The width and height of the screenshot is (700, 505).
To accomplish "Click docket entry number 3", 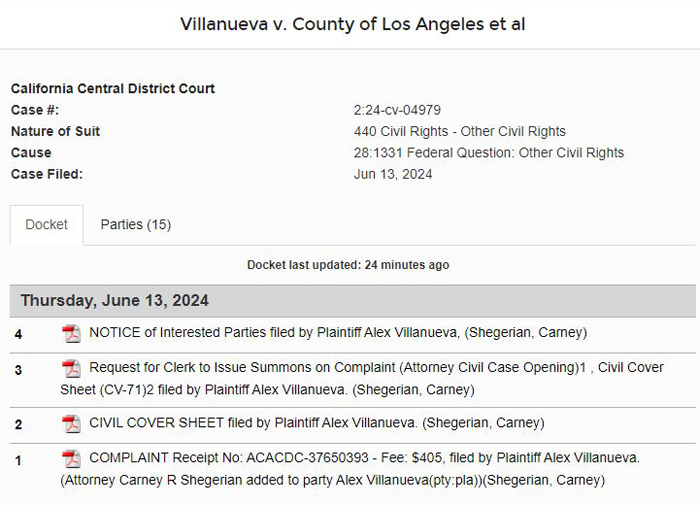I will pyautogui.click(x=18, y=370).
